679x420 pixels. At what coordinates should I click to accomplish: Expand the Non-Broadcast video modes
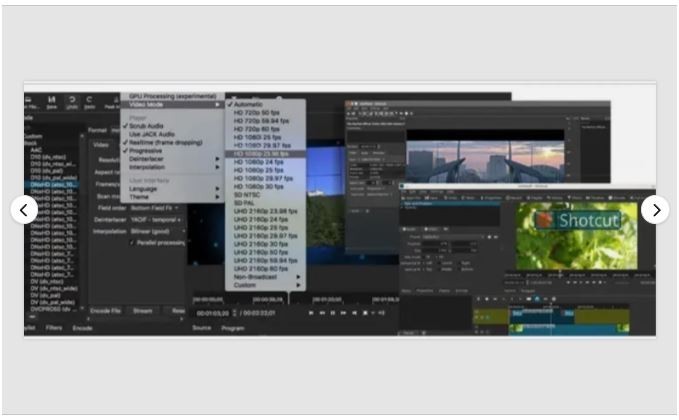click(x=266, y=277)
